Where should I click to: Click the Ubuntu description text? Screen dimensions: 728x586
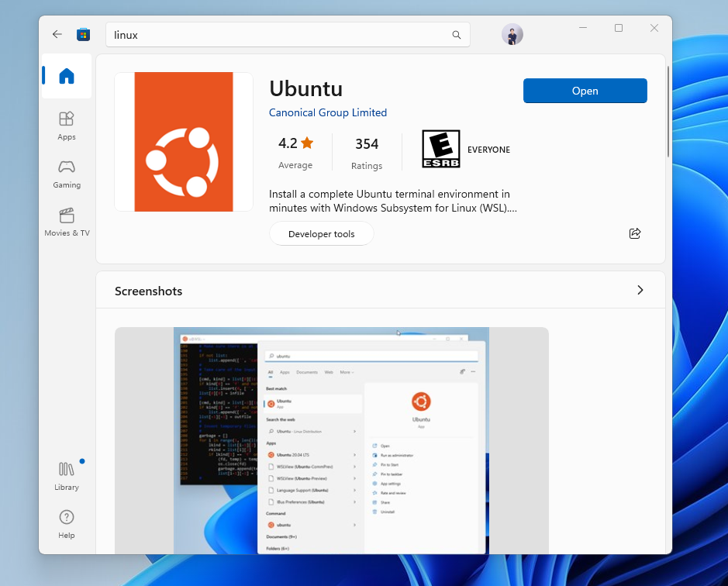(393, 201)
